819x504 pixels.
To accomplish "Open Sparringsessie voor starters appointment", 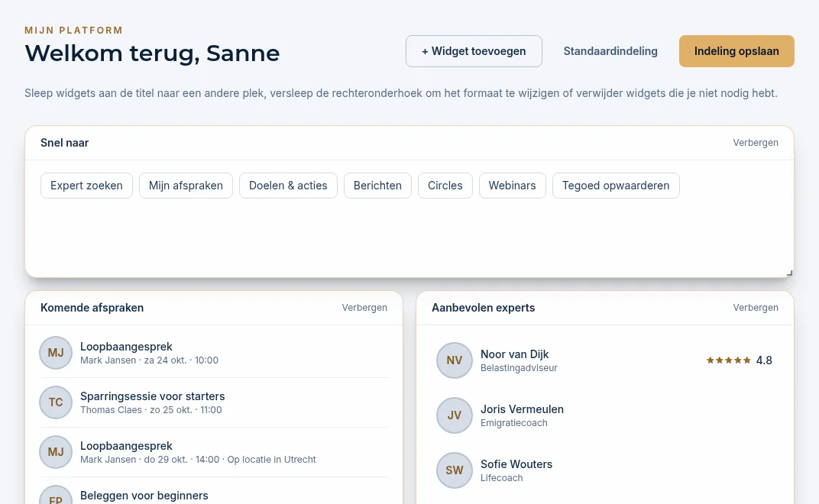I will [x=213, y=402].
